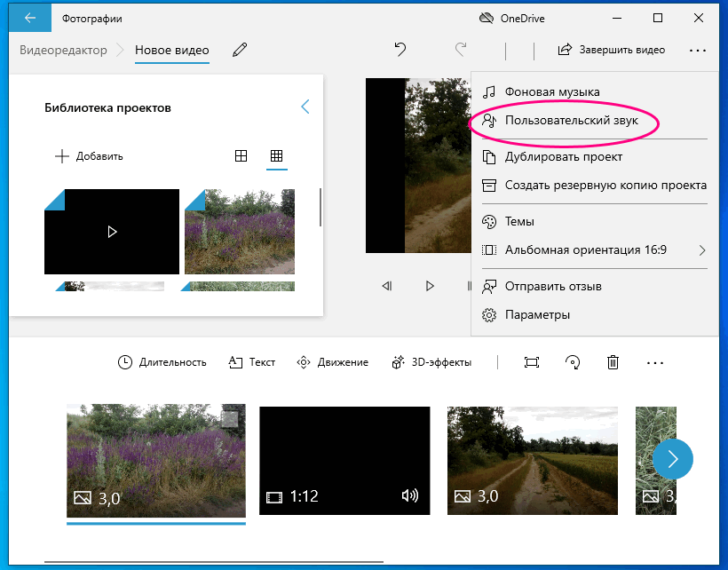Open the Движение motion tool
728x570 pixels.
click(x=332, y=362)
